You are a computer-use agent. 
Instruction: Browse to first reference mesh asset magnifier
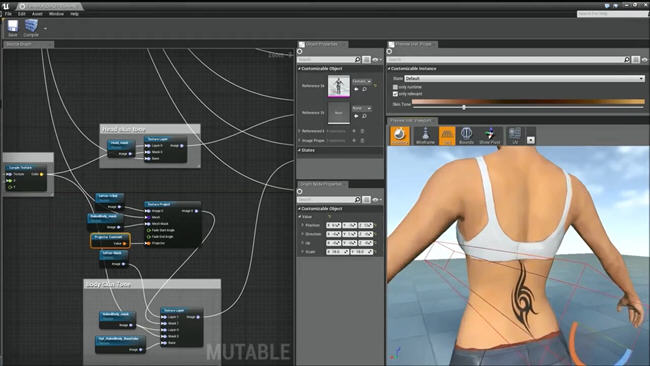(x=364, y=89)
